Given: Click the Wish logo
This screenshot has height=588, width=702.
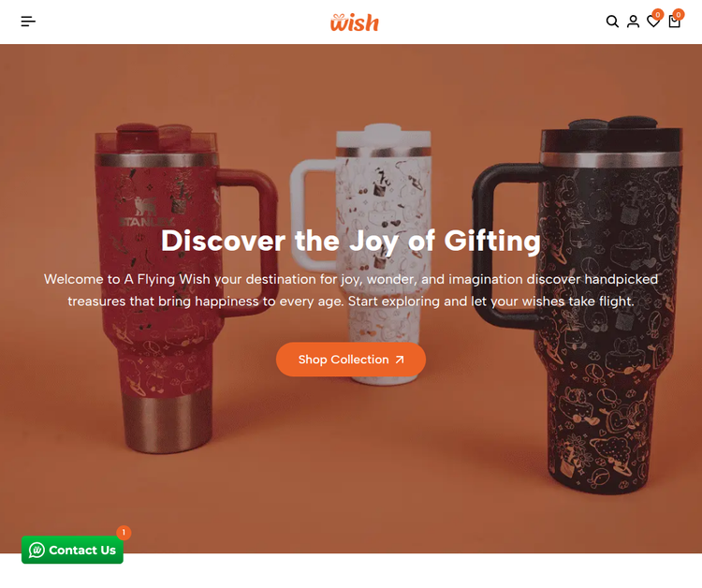Looking at the screenshot, I should click(355, 22).
